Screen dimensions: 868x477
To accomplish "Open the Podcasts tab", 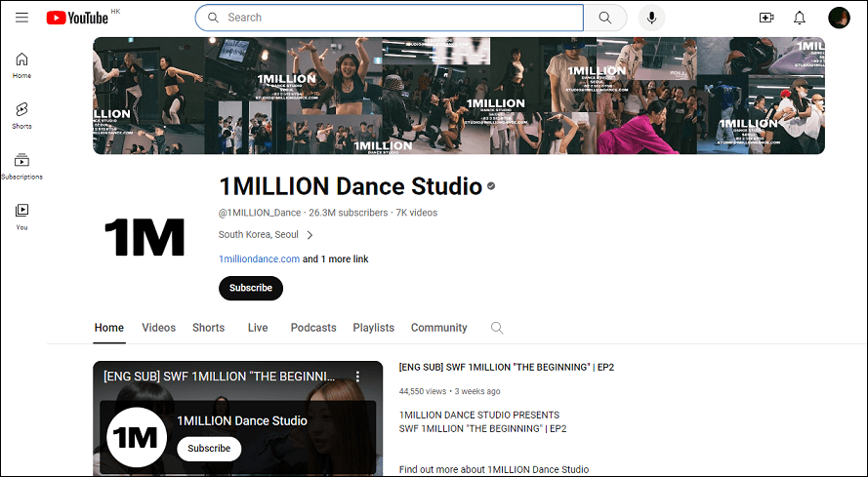I will [x=313, y=328].
